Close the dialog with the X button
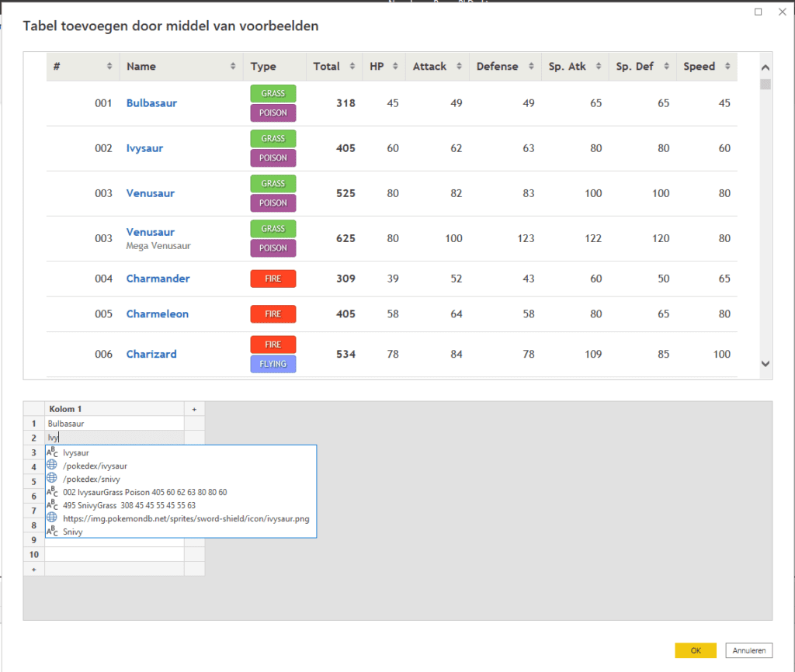This screenshot has height=672, width=795. coord(783,12)
